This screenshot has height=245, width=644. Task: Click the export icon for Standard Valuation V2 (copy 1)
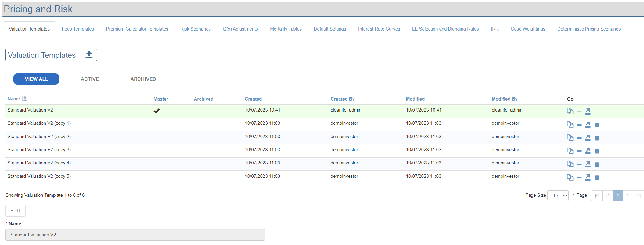click(588, 125)
